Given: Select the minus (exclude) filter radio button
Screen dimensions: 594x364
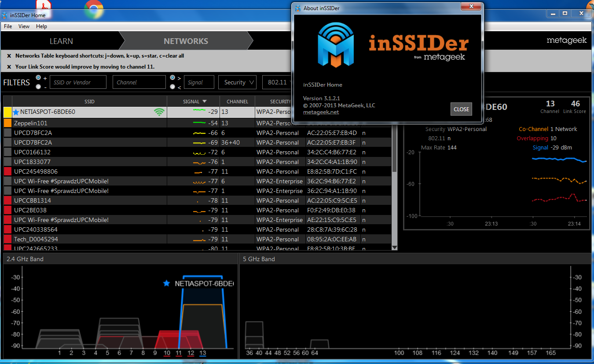Looking at the screenshot, I should [38, 87].
